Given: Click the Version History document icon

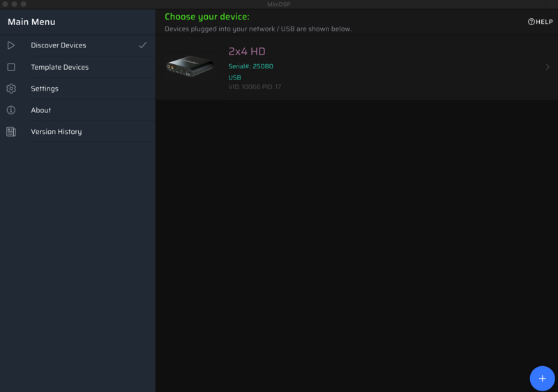Looking at the screenshot, I should coord(10,132).
